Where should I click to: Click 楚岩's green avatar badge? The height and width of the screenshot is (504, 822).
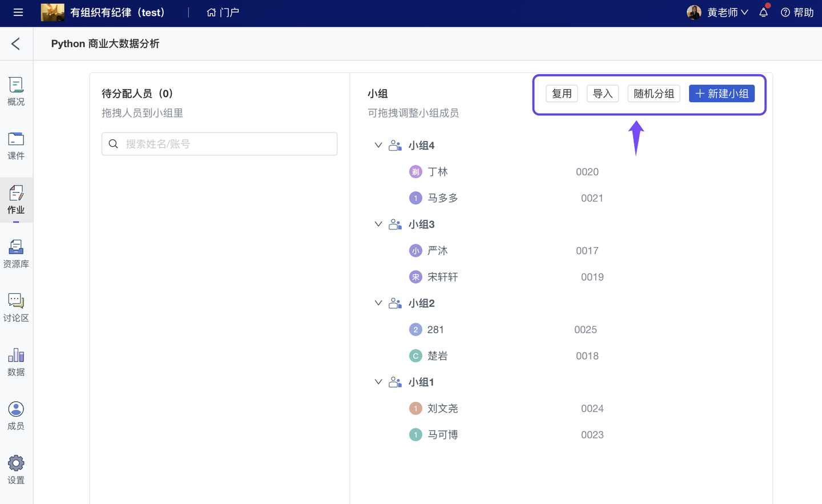416,356
